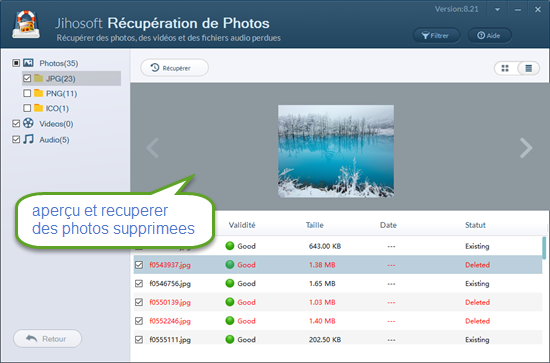Image resolution: width=550 pixels, height=363 pixels.
Task: Open the title bar dropdown arrow menu
Action: [x=497, y=9]
